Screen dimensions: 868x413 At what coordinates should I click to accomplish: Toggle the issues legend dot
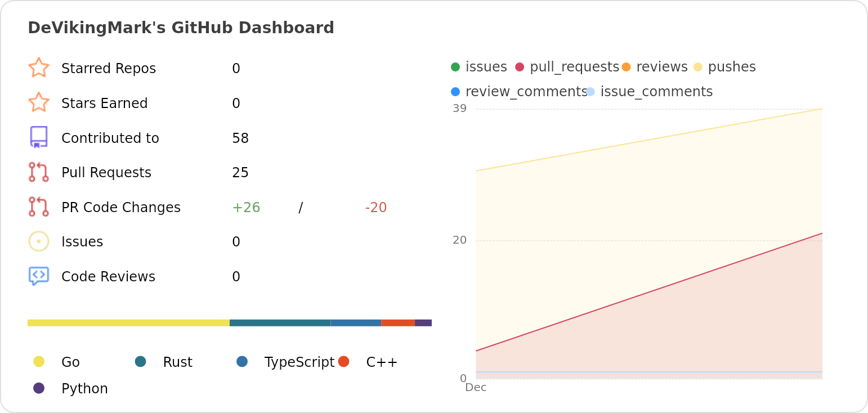[455, 67]
